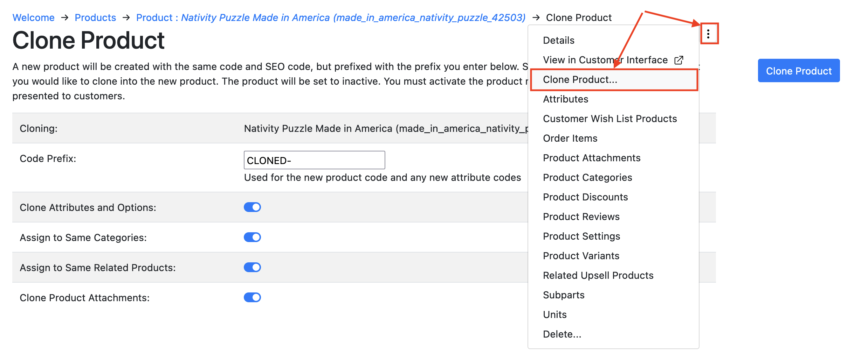The image size is (868, 354).
Task: Turn off Clone Product Attachments switch
Action: pyautogui.click(x=252, y=297)
